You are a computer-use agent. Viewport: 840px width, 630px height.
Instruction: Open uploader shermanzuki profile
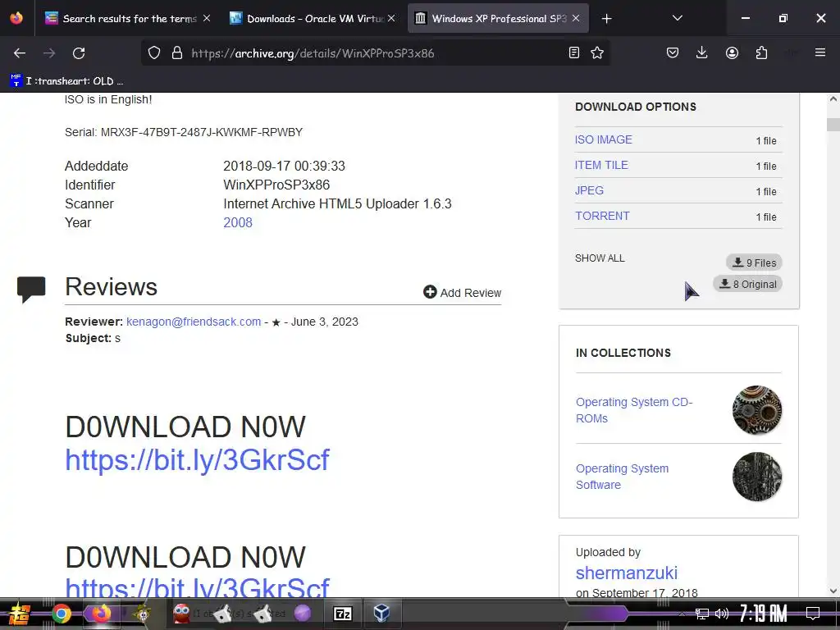click(x=626, y=573)
